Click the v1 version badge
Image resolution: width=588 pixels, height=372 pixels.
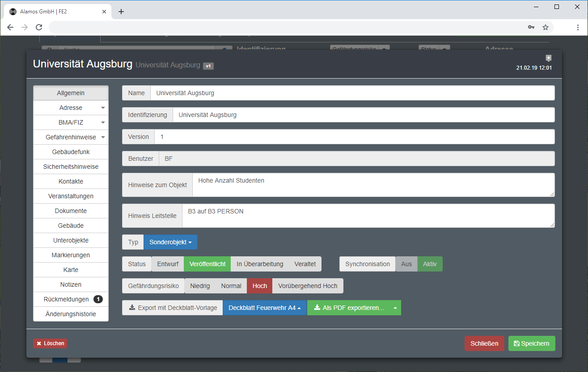[208, 66]
